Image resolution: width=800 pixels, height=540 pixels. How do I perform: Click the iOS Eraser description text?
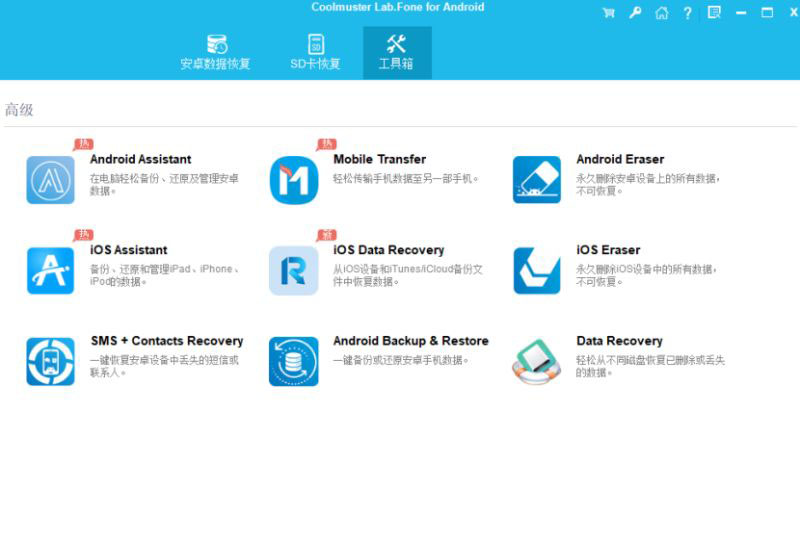(646, 275)
